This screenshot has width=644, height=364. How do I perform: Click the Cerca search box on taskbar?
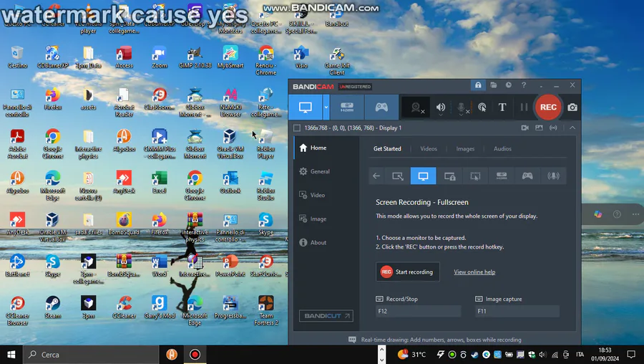click(91, 355)
